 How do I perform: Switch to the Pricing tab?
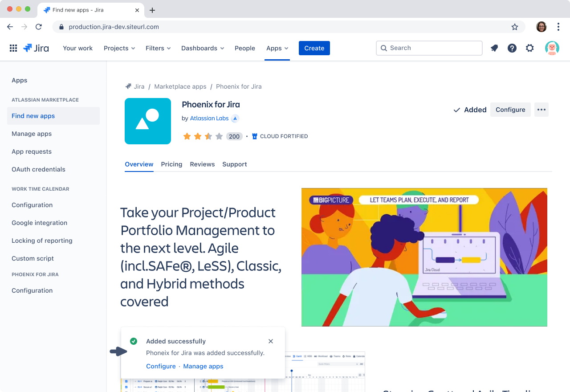[x=171, y=164]
